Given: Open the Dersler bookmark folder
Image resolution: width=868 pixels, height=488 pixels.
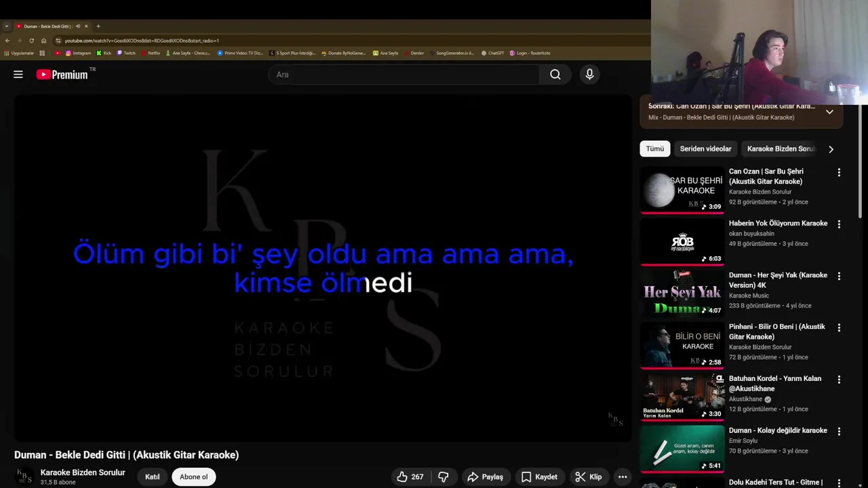Looking at the screenshot, I should 414,53.
